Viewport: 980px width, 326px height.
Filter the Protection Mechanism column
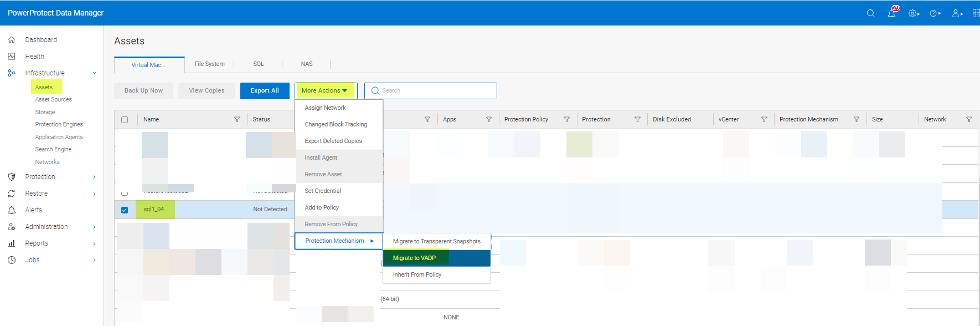(857, 119)
